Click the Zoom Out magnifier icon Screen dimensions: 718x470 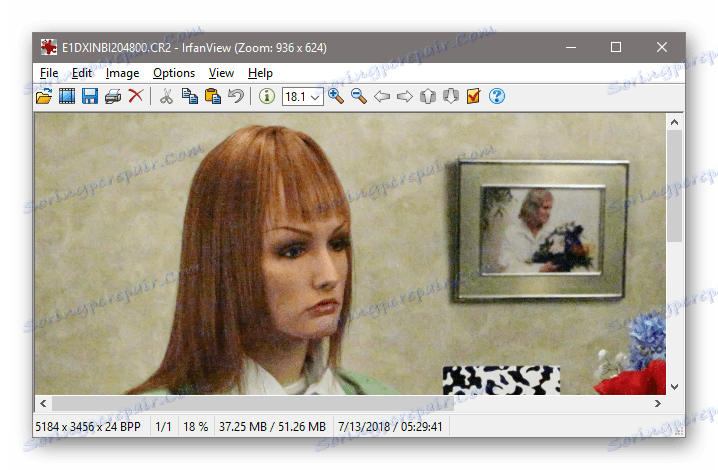point(359,96)
